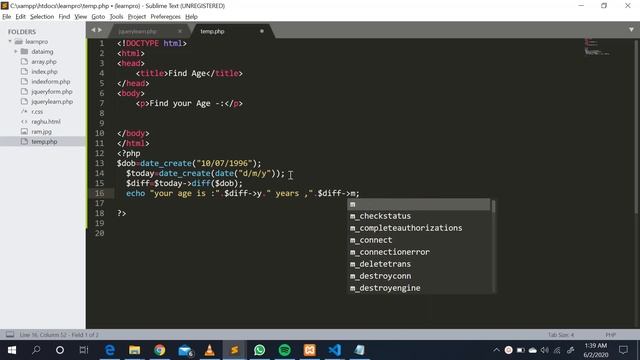Click line number 13 in gutter
The image size is (640, 360).
100,163
